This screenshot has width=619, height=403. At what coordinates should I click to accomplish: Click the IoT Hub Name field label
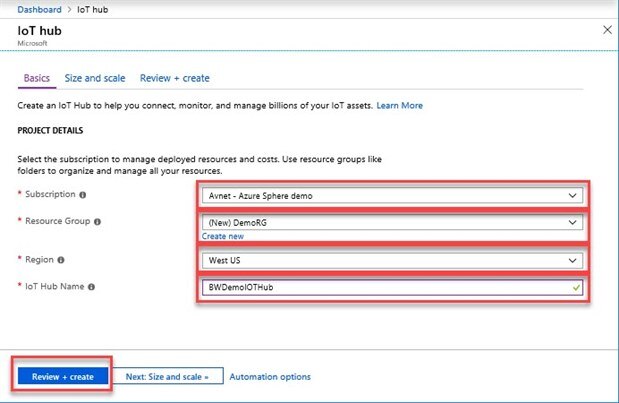(54, 287)
